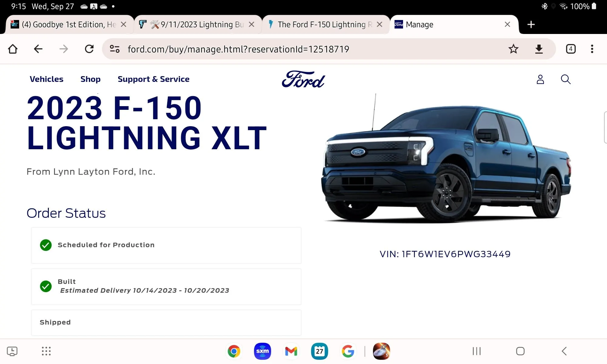
Task: Click the Scheduled for Production green checkmark
Action: pos(46,245)
